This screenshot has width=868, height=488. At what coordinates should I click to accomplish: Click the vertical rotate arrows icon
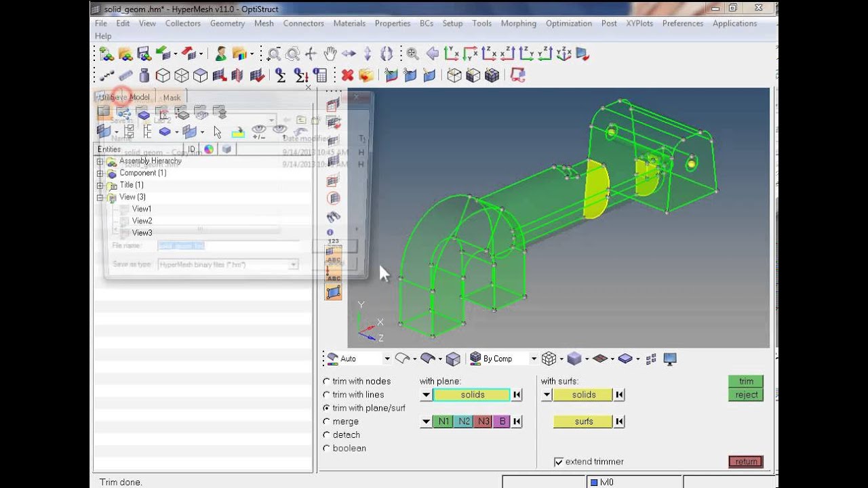[368, 54]
